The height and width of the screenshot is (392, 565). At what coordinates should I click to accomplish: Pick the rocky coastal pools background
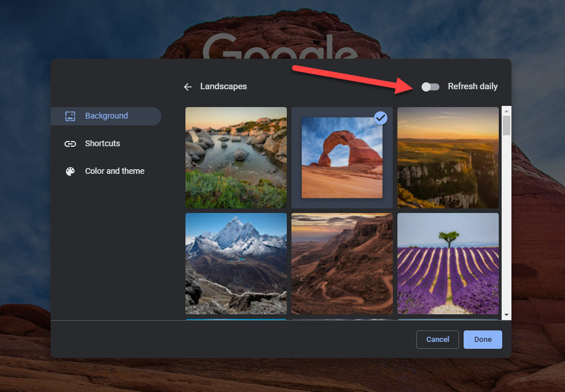point(236,157)
